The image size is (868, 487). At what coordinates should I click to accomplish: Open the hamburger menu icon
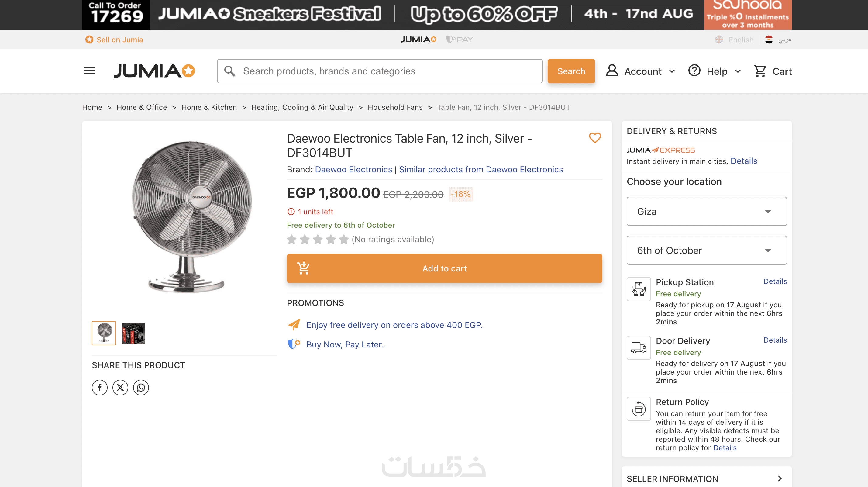coord(89,71)
